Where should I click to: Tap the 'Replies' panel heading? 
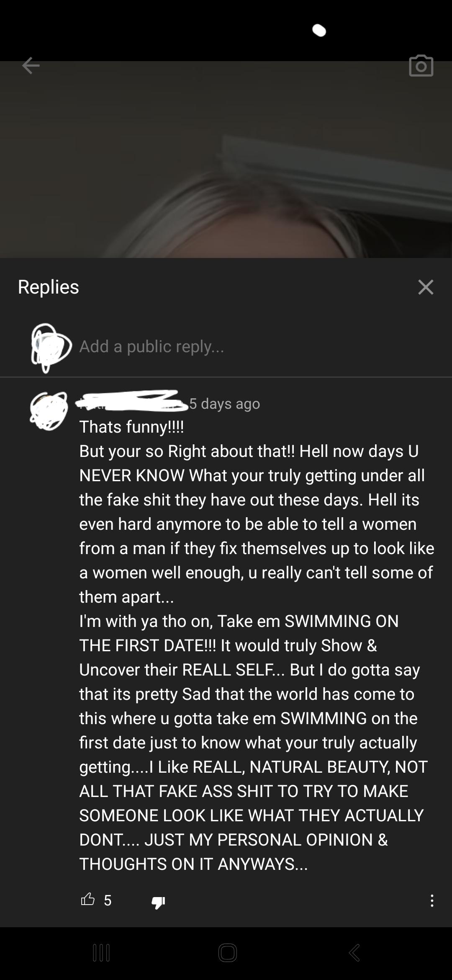[x=49, y=287]
